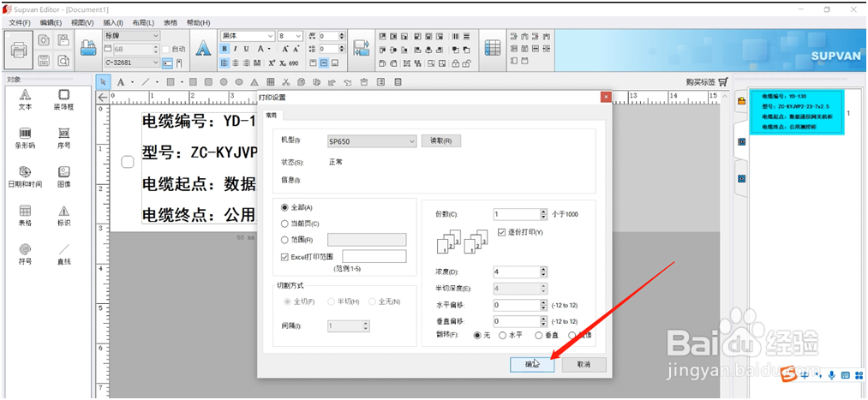Open the 视图(V) menu
Image resolution: width=868 pixels, height=400 pixels.
tap(82, 22)
